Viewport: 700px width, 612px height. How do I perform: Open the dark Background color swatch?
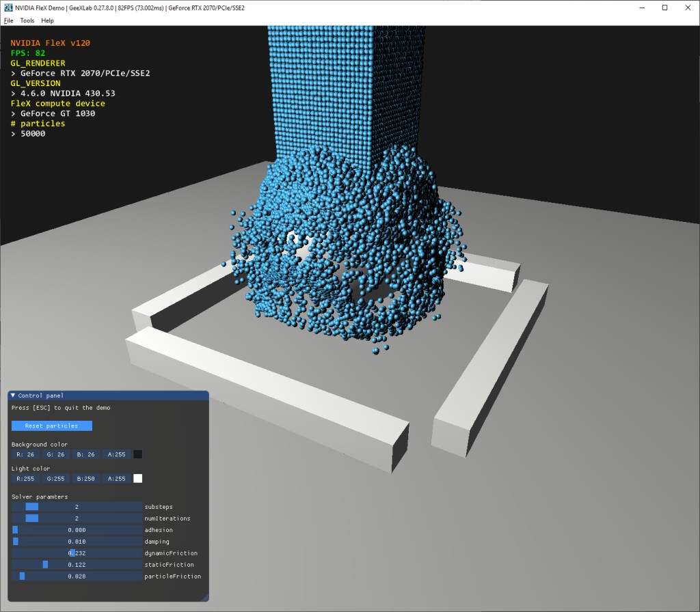[138, 454]
